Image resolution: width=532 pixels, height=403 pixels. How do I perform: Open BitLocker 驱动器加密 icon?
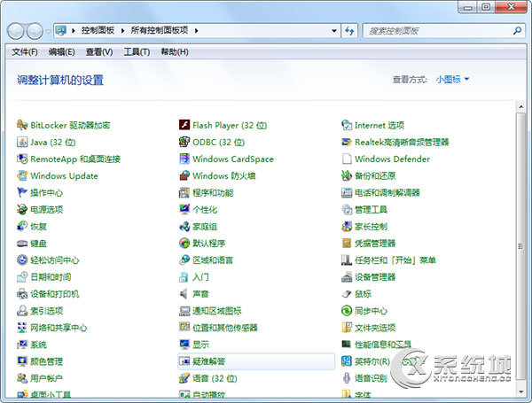coord(22,125)
